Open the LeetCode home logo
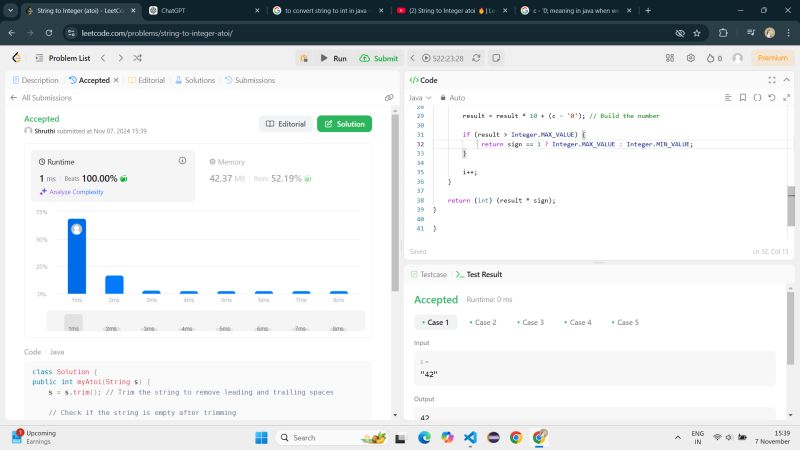800x450 pixels. (x=17, y=58)
